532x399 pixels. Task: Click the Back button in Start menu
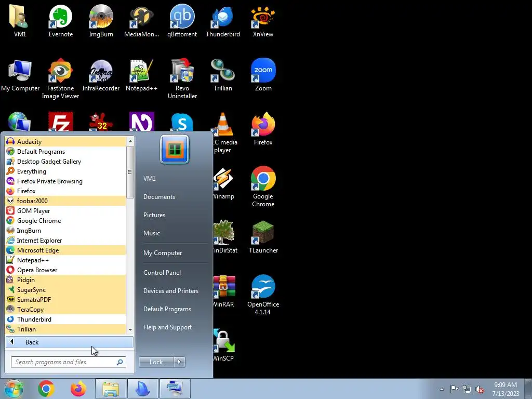pyautogui.click(x=70, y=342)
